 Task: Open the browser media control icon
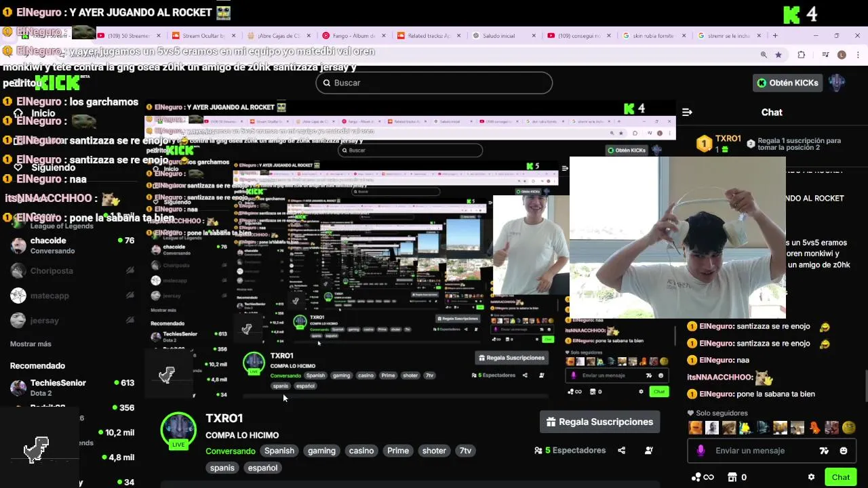tap(825, 55)
